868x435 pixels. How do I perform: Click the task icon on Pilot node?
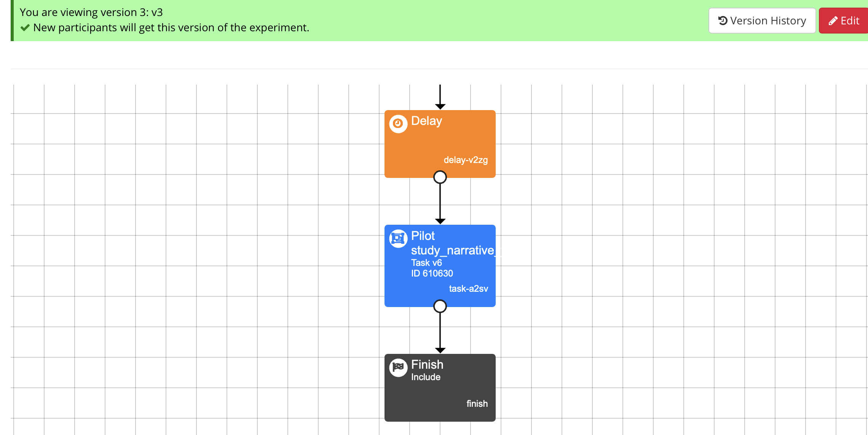click(398, 239)
